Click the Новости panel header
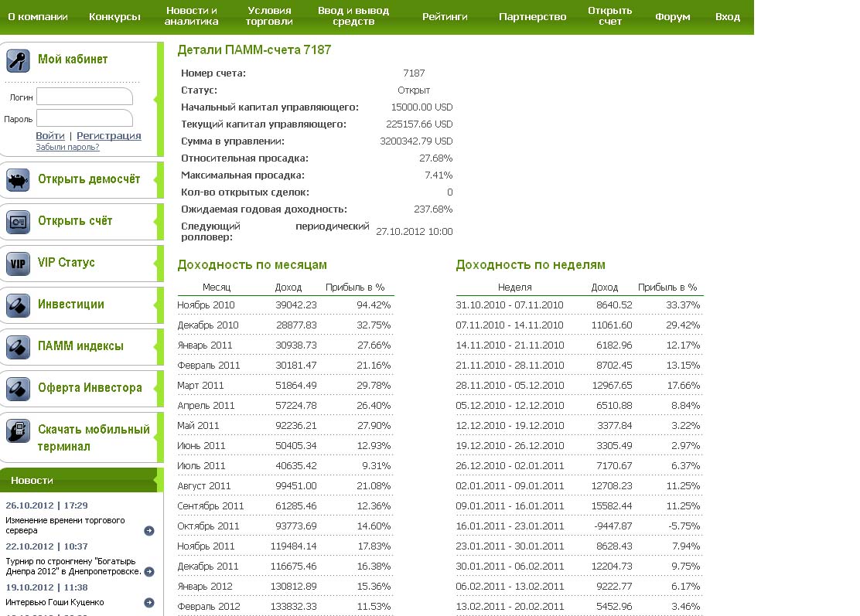 pos(78,480)
